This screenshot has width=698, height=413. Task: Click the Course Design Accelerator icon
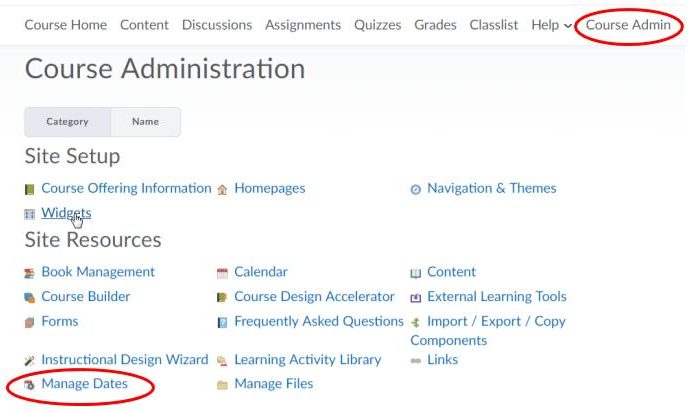click(222, 297)
